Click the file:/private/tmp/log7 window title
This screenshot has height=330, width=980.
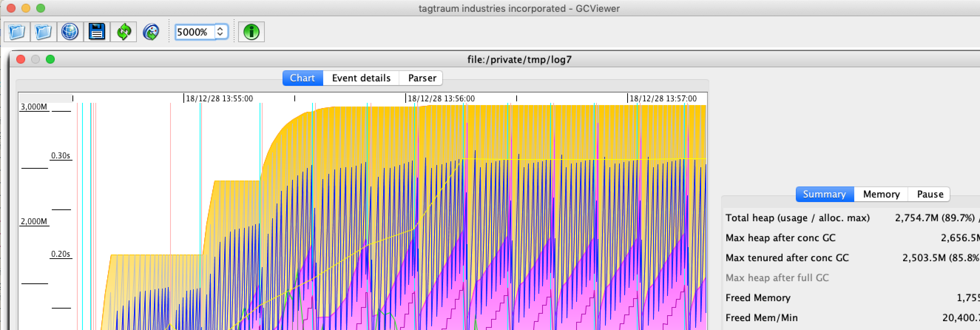coord(519,60)
